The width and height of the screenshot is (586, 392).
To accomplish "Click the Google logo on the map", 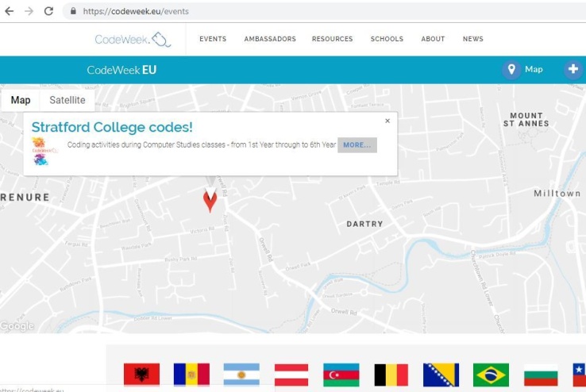I will coord(17,326).
